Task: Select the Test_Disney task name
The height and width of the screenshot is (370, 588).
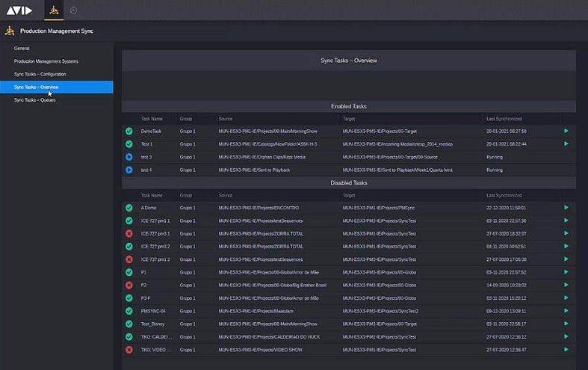Action: [x=152, y=324]
